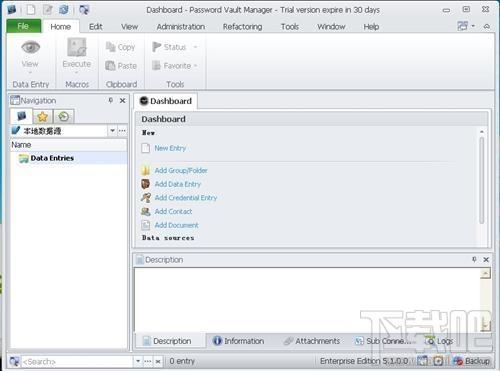Click the Add Data Entry link
Screen dimensions: 500x371
pos(178,184)
